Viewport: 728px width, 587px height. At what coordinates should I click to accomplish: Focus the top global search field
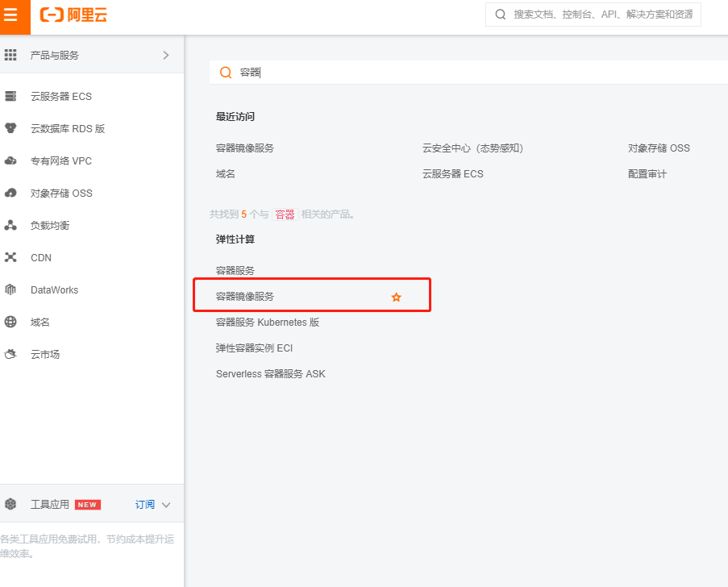[x=593, y=15]
